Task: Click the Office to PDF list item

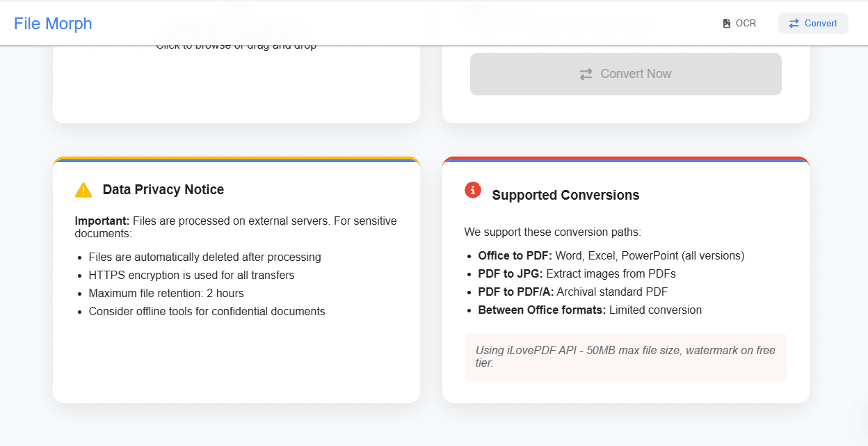Action: pyautogui.click(x=611, y=255)
